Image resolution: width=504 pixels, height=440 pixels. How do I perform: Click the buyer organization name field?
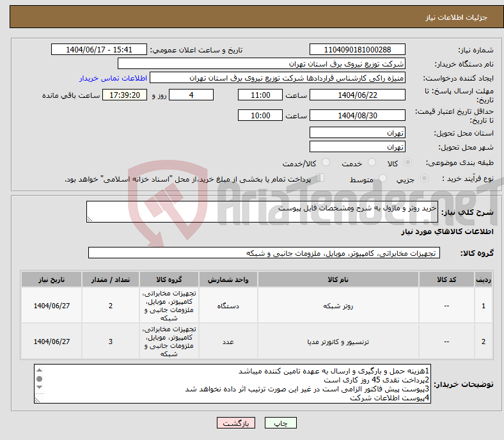coord(262,64)
